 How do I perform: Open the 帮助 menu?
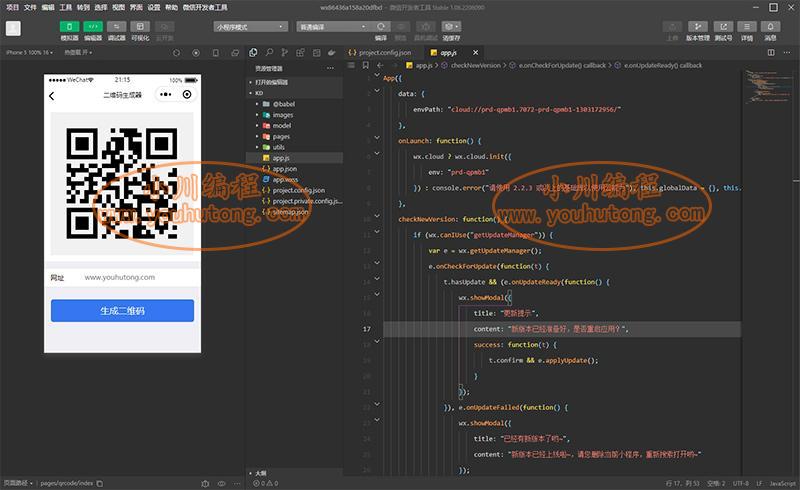tap(171, 7)
